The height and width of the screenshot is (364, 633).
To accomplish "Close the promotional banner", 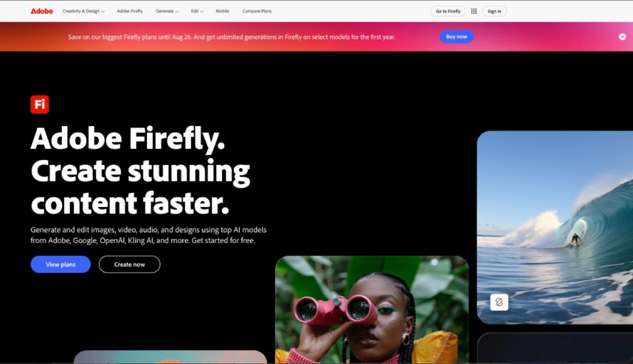I will 622,37.
